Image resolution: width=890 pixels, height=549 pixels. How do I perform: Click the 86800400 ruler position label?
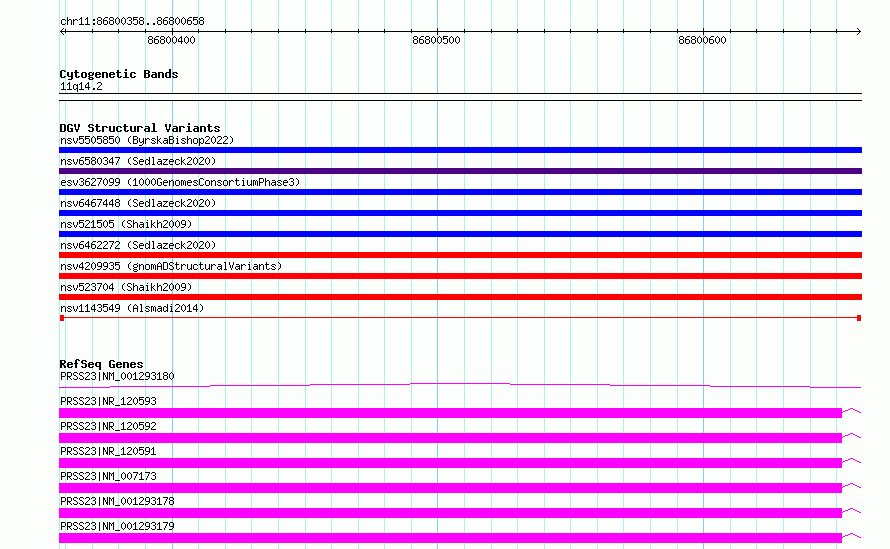click(171, 40)
